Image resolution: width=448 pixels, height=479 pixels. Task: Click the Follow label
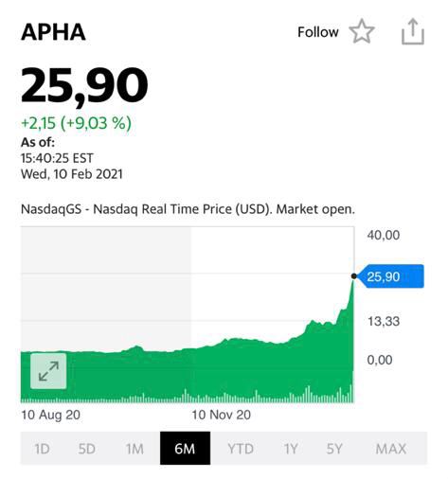tap(318, 32)
